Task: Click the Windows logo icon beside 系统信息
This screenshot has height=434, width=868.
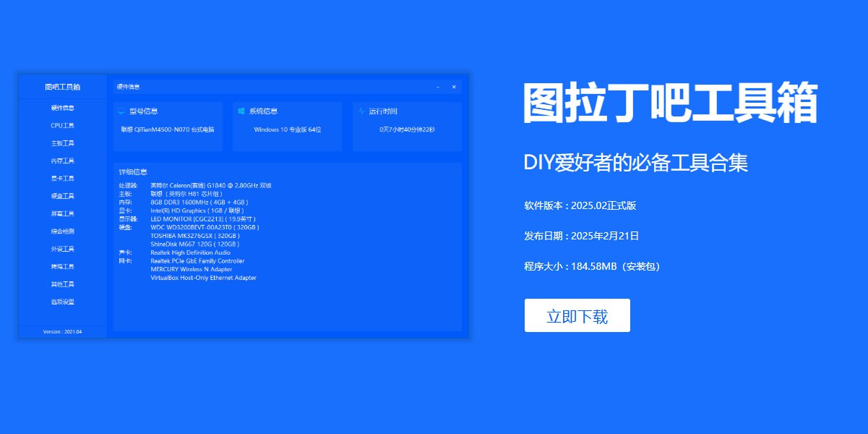Action: [x=241, y=111]
